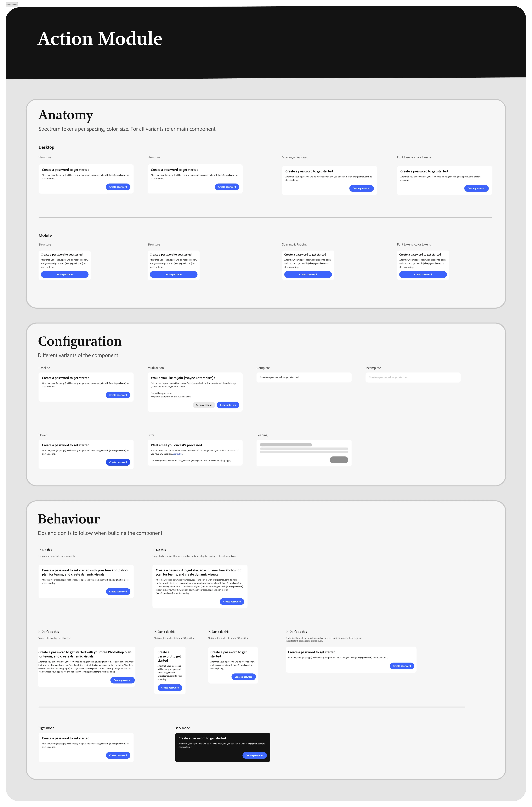532x807 pixels.
Task: Select the greyed-out Incomplete variant card
Action: [x=413, y=378]
